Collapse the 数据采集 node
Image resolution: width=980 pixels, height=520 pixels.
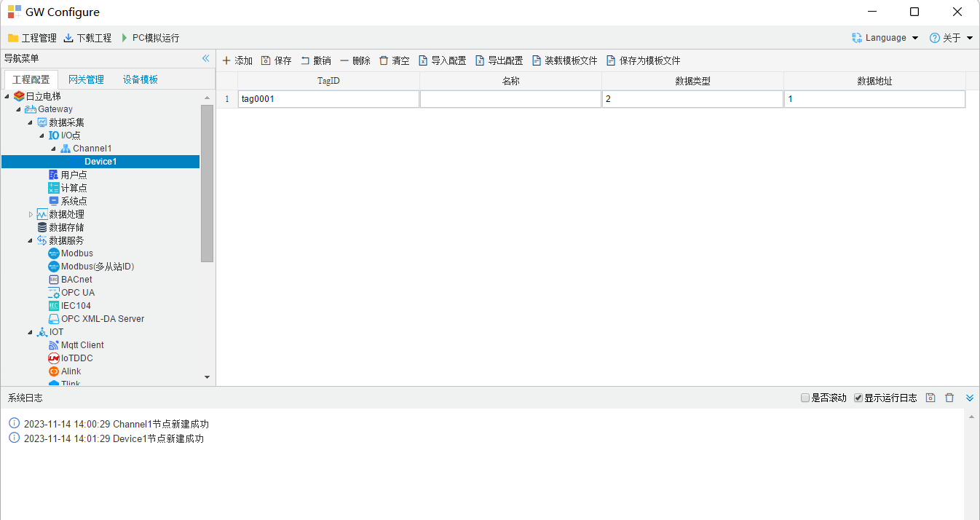click(31, 122)
